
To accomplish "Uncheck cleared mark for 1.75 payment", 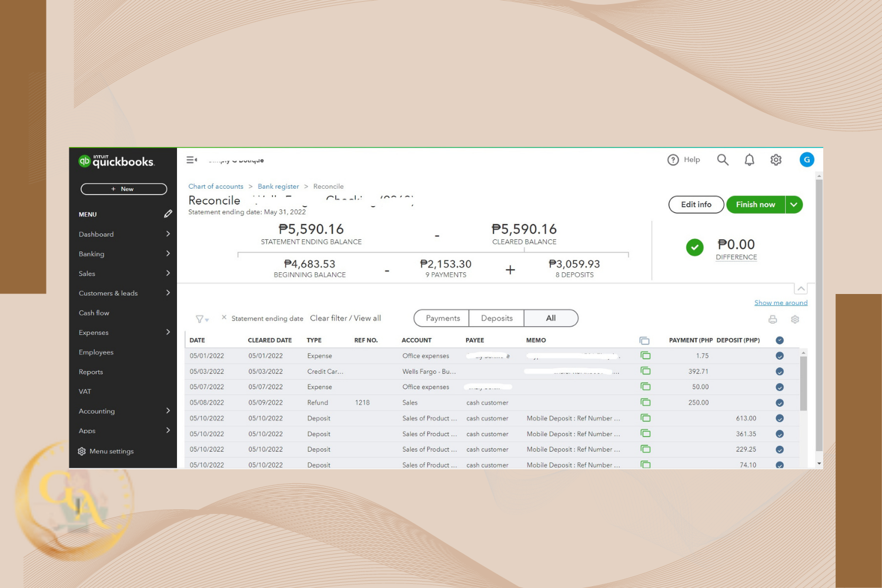I will click(x=780, y=356).
